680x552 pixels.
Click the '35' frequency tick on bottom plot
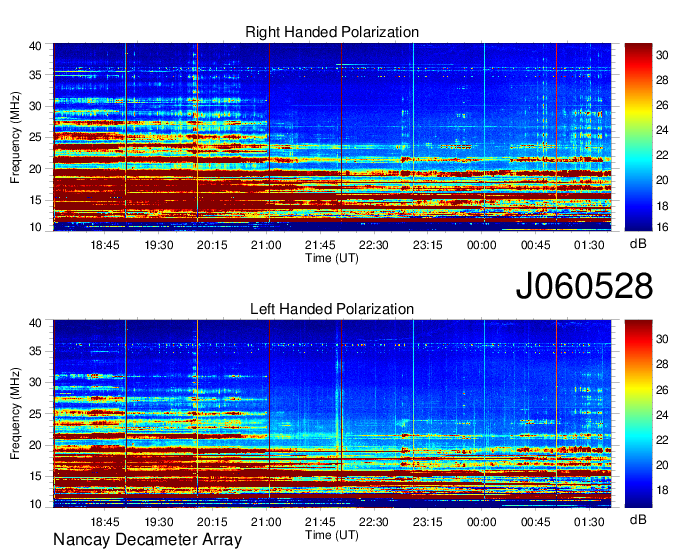(35, 351)
